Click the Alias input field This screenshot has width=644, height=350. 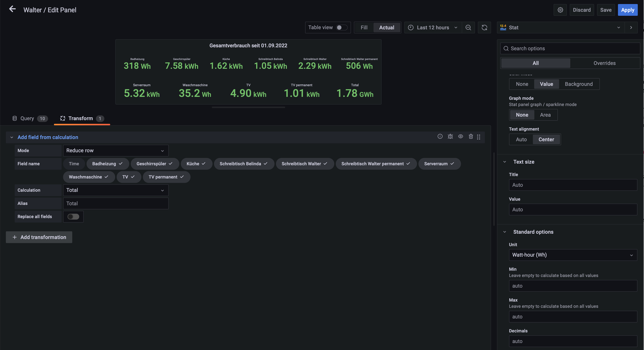pos(115,204)
